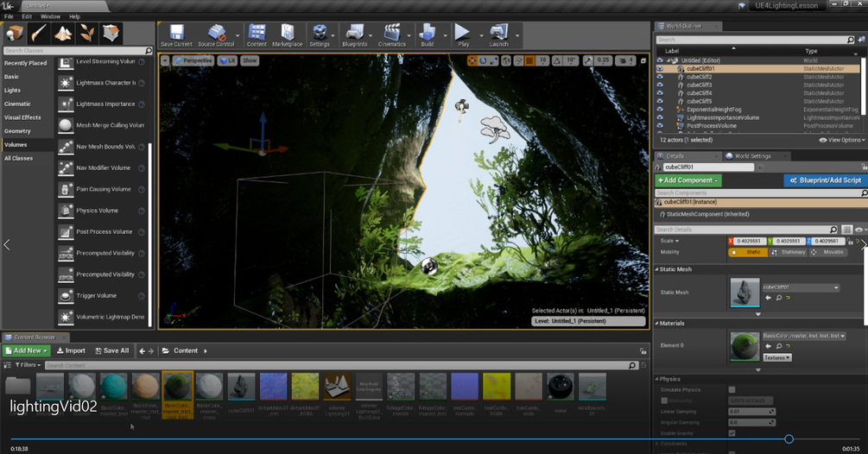Enable the Simulate Physics checkbox
Viewport: 868px width, 454px height.
click(x=732, y=390)
